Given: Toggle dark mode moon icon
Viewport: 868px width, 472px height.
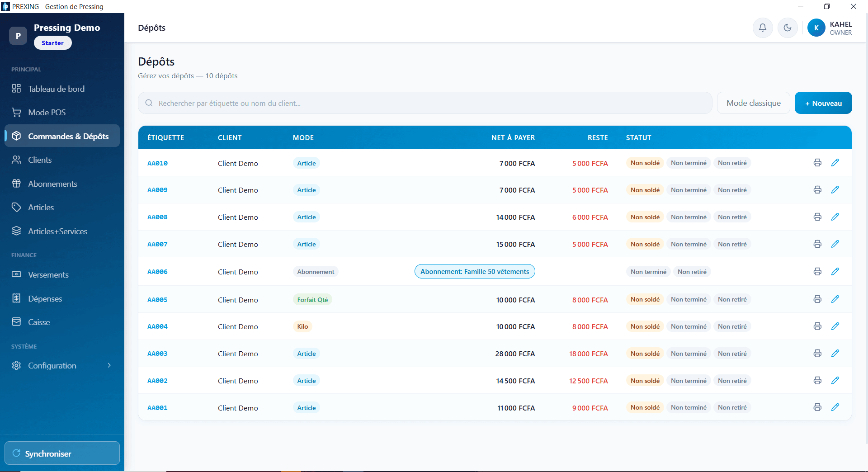Looking at the screenshot, I should (x=788, y=28).
